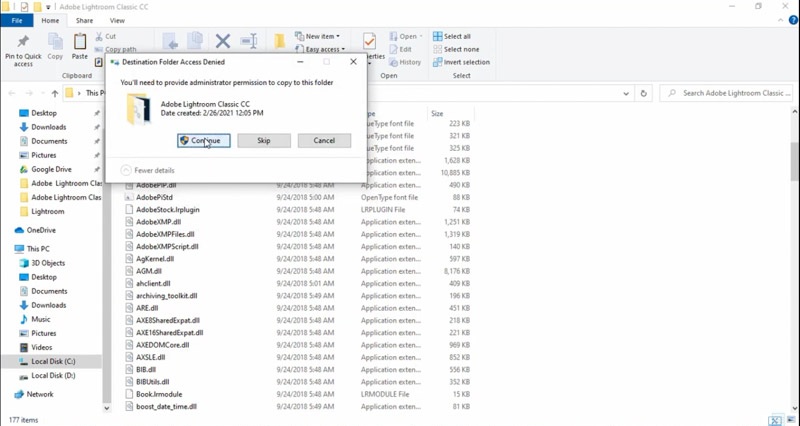The image size is (800, 426).
Task: Click Skip in the dialog
Action: click(264, 141)
